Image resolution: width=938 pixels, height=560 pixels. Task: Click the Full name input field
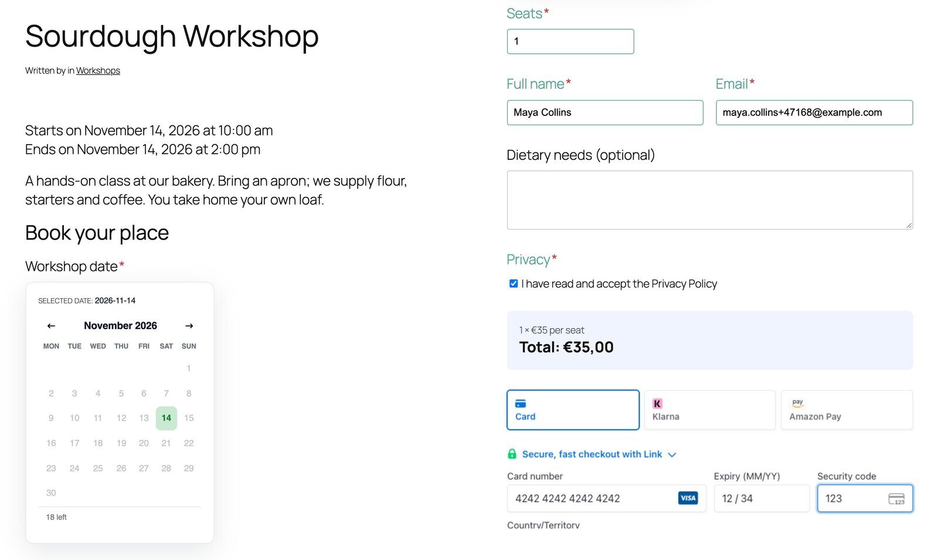coord(605,112)
